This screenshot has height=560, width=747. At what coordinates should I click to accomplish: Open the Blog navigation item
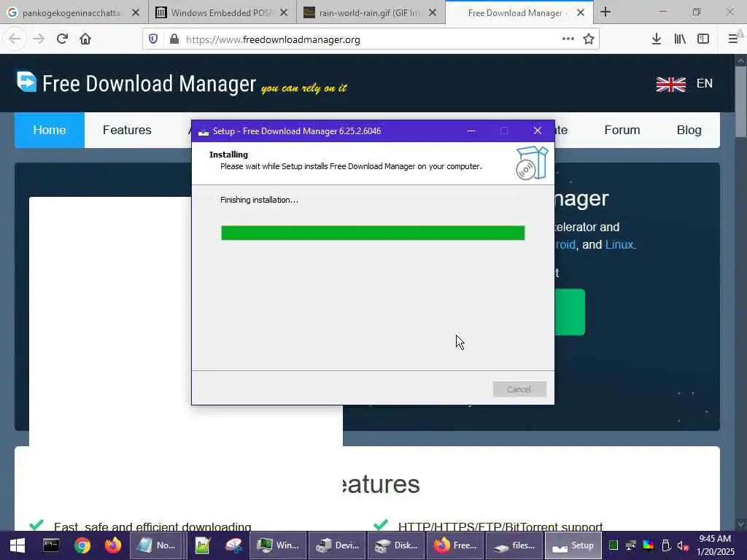[689, 130]
